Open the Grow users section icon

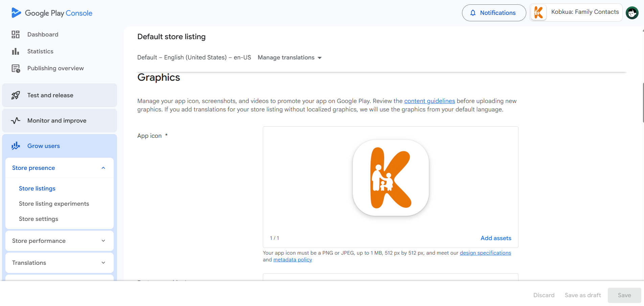[15, 146]
